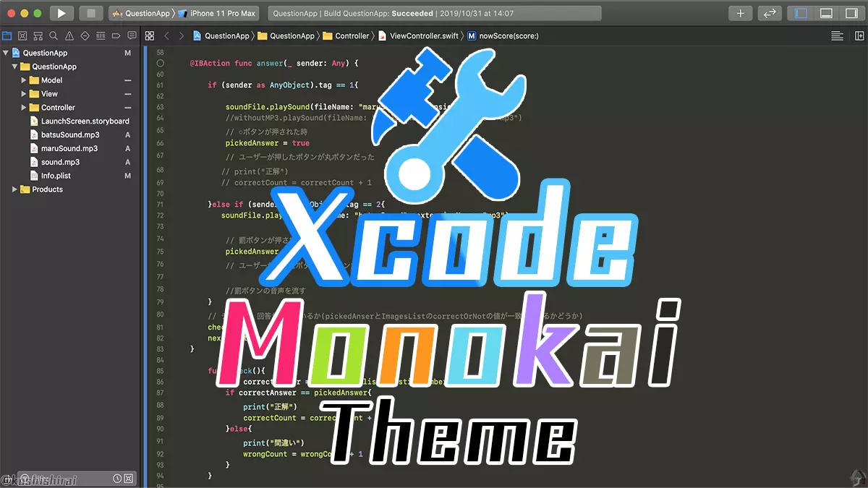This screenshot has width=868, height=488.
Task: Expand the Products folder
Action: [x=14, y=189]
